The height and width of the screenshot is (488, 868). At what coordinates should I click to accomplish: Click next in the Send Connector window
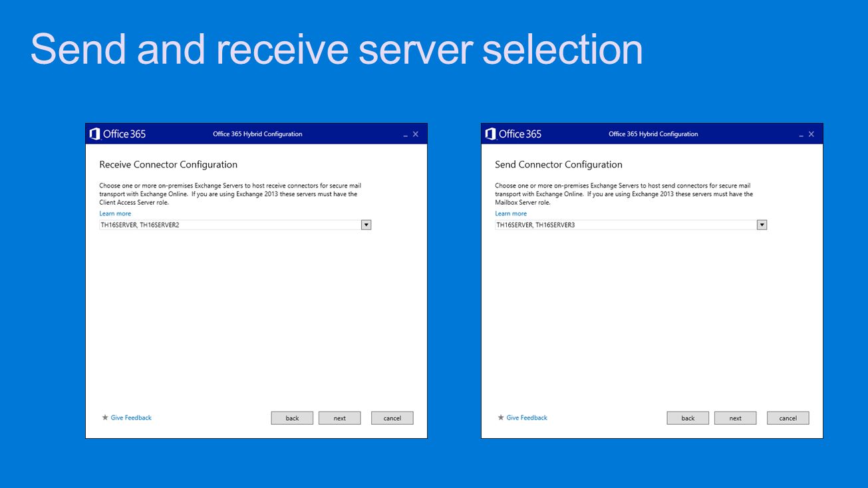(735, 418)
